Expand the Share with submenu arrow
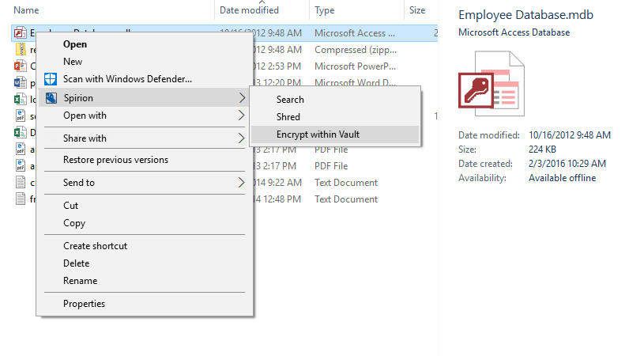The width and height of the screenshot is (644, 356). click(x=241, y=138)
